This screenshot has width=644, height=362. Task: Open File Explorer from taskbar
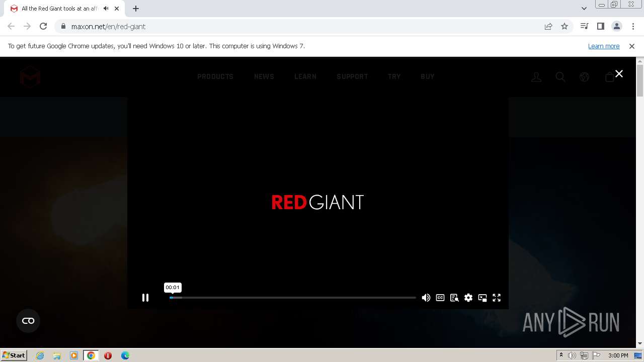click(x=57, y=355)
